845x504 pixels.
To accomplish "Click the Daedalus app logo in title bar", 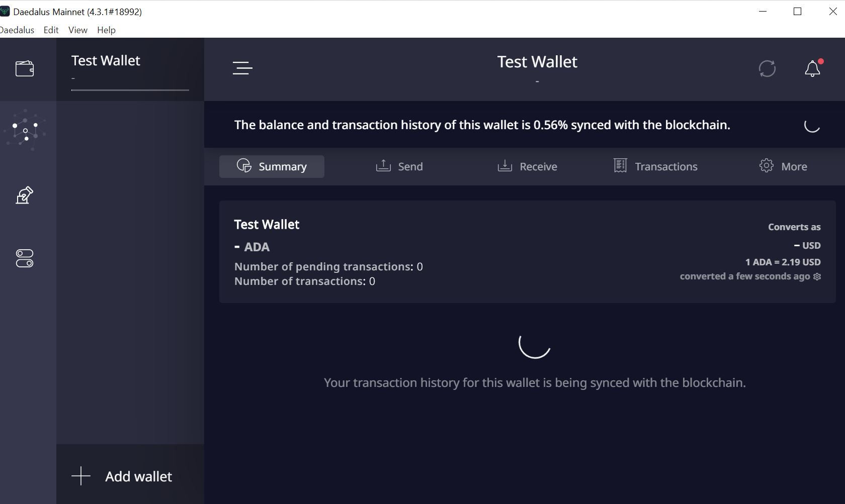I will (5, 11).
